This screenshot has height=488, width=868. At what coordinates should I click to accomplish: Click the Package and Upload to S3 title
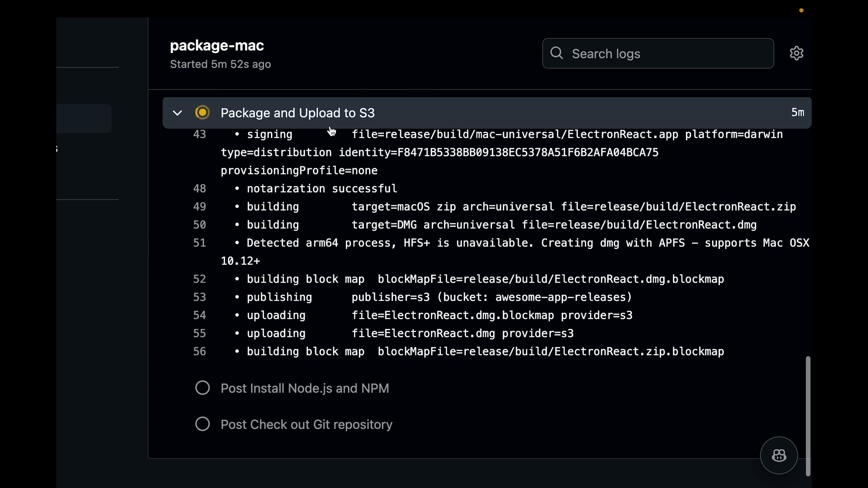(x=297, y=113)
